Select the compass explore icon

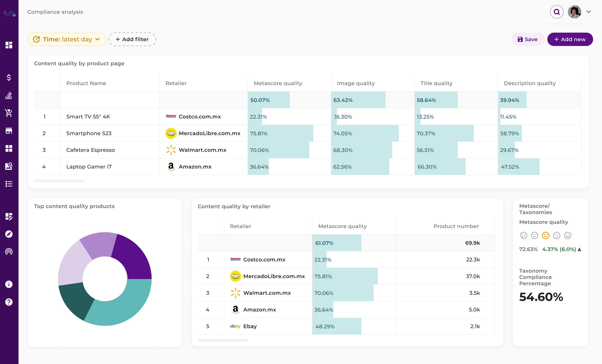click(x=9, y=234)
